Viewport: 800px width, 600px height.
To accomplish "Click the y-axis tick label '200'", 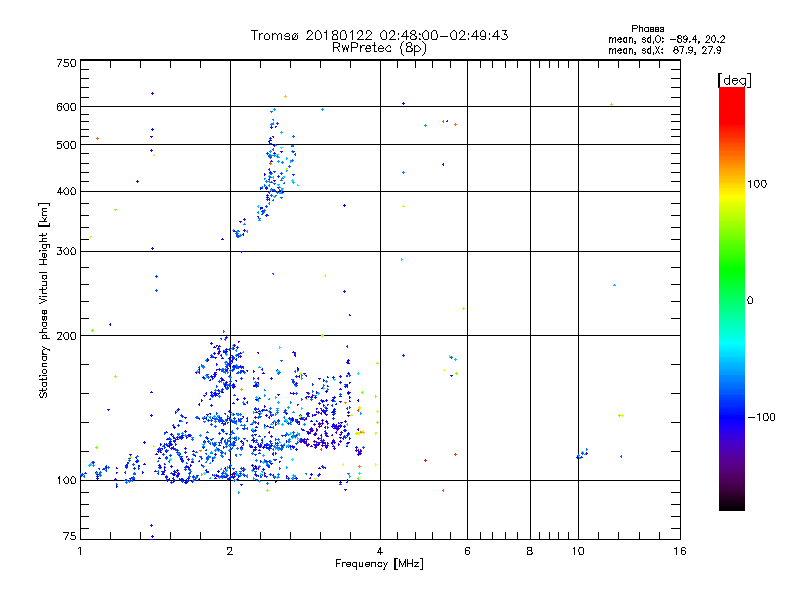I will coord(66,336).
